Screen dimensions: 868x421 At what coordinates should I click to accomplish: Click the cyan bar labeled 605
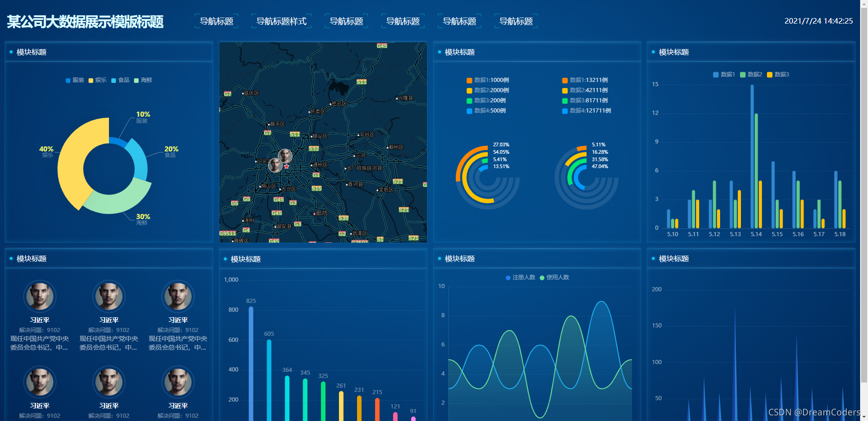(x=269, y=380)
